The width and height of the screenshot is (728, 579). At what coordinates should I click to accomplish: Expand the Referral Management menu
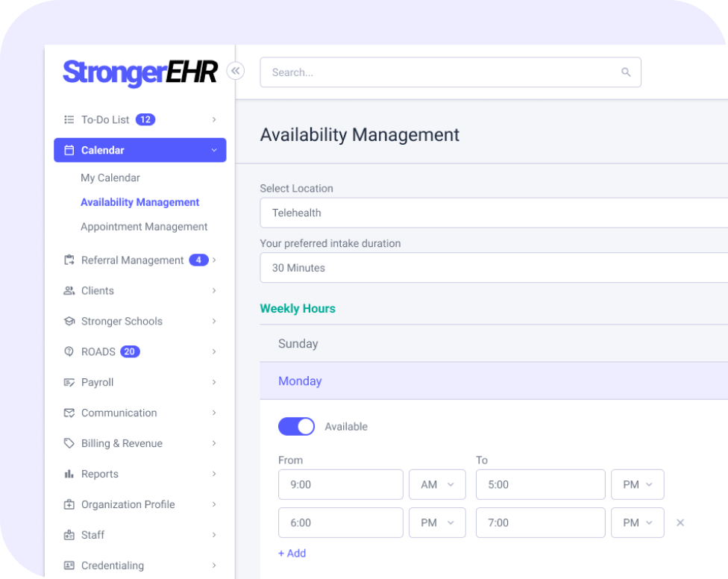132,260
